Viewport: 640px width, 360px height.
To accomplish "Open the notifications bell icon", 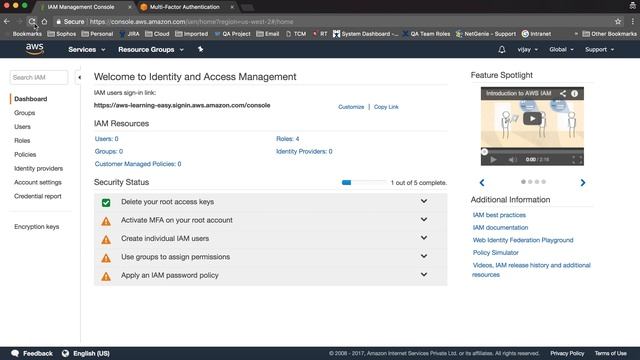I will [x=502, y=49].
